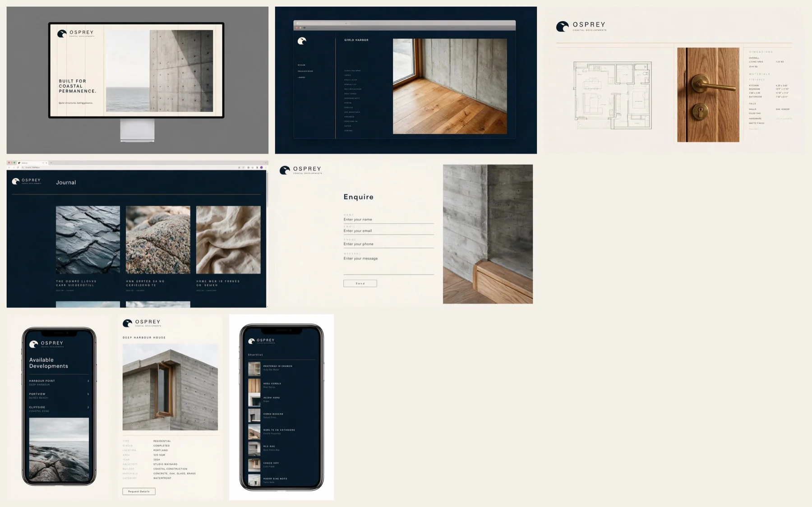Click the Enquire heading
This screenshot has height=507, width=812.
click(x=359, y=197)
